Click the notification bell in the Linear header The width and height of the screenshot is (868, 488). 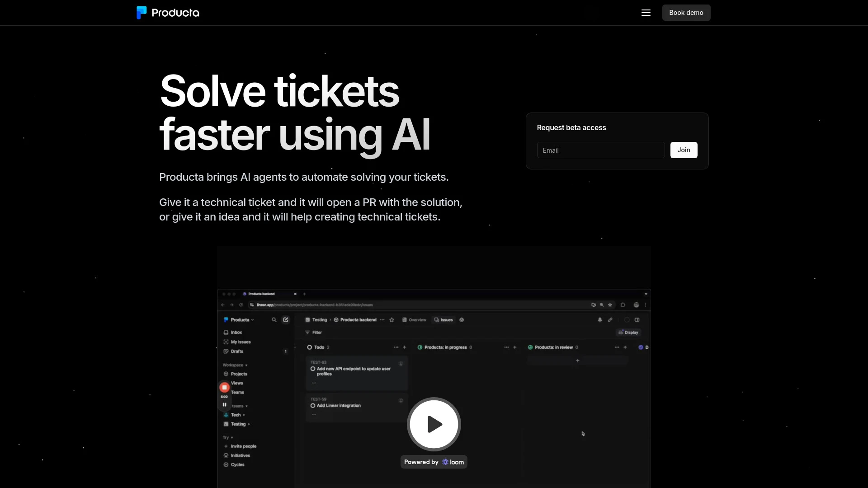pyautogui.click(x=600, y=320)
